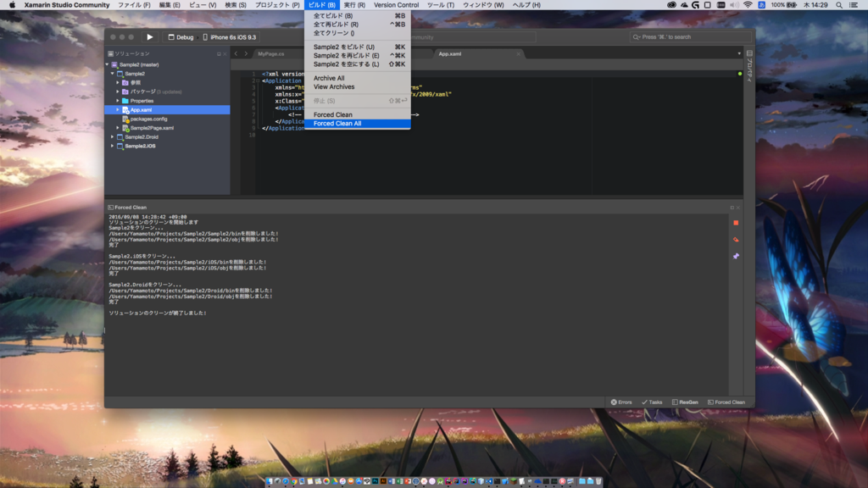The image size is (868, 488).
Task: Click the packages.config file icon
Action: (125, 119)
